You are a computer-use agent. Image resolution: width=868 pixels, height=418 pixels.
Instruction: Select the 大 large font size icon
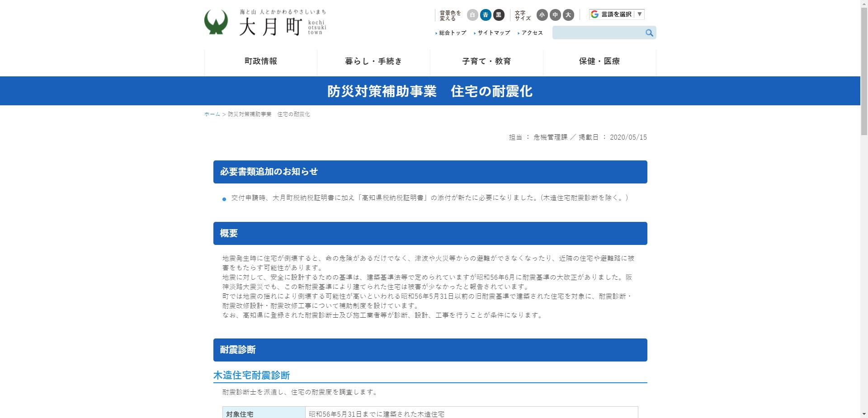568,15
